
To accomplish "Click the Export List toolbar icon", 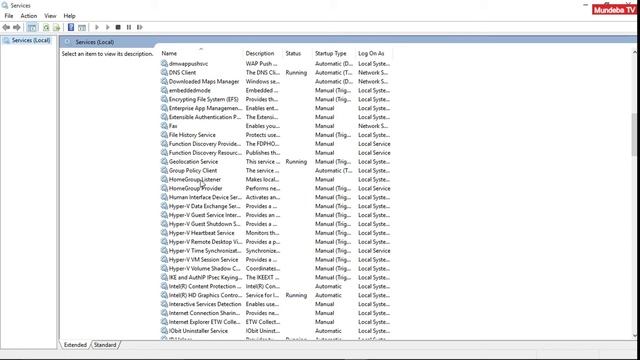I will click(57, 27).
